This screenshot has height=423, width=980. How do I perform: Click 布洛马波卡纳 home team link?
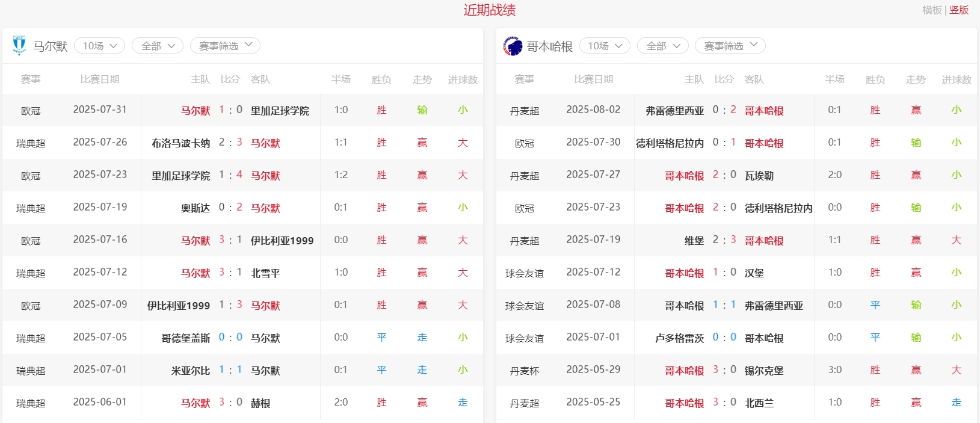coord(180,143)
